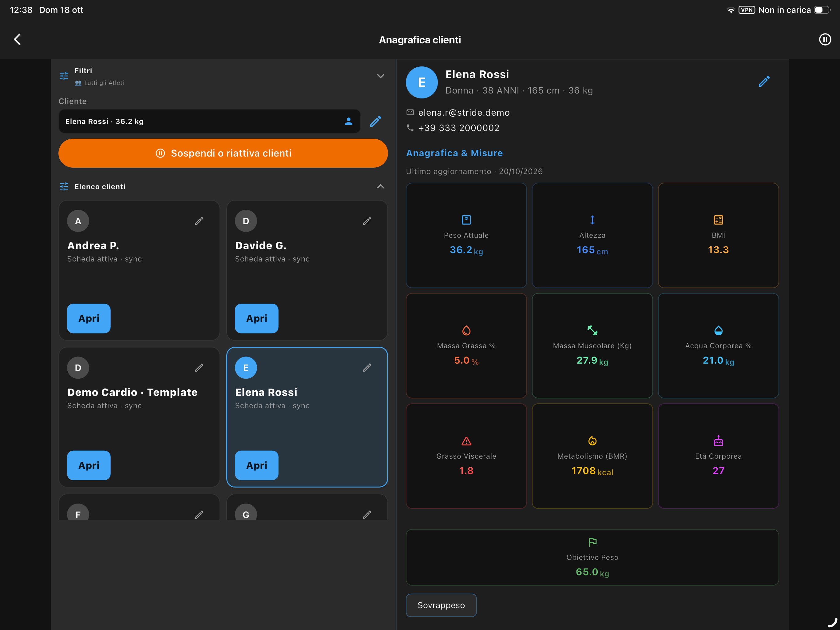Open the Cliente selector field

tap(209, 121)
